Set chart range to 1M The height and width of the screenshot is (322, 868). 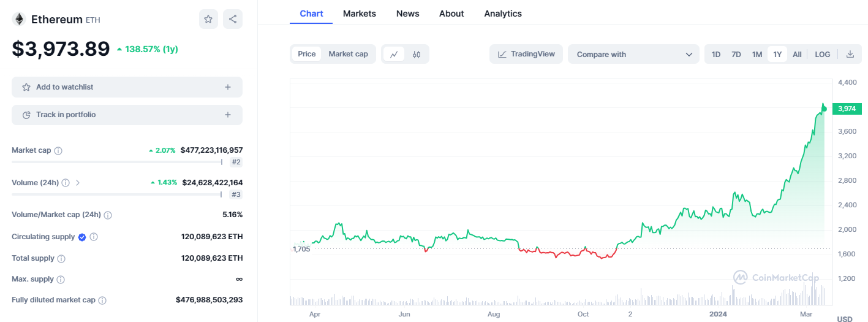click(757, 54)
